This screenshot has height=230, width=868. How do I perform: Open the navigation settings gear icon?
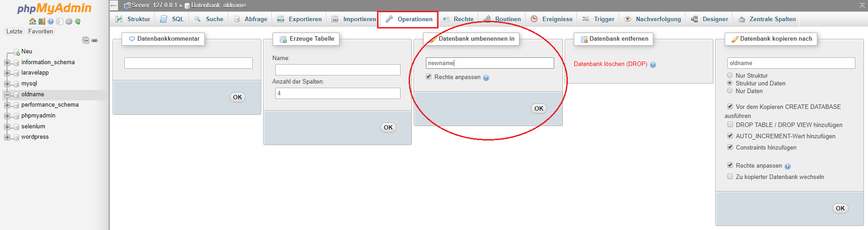click(x=69, y=21)
